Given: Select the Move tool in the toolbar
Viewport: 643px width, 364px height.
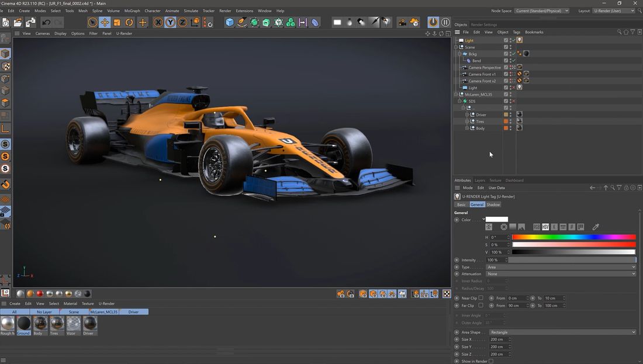Looking at the screenshot, I should [x=104, y=22].
